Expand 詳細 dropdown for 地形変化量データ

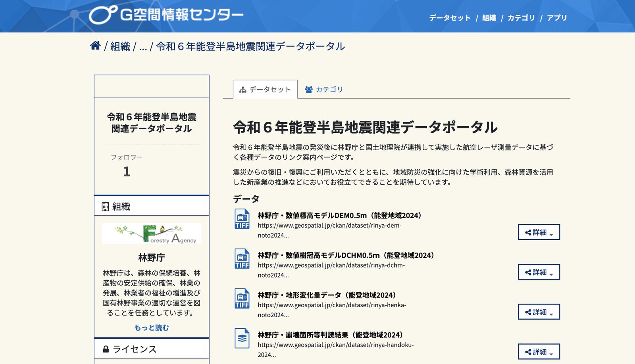pyautogui.click(x=539, y=312)
